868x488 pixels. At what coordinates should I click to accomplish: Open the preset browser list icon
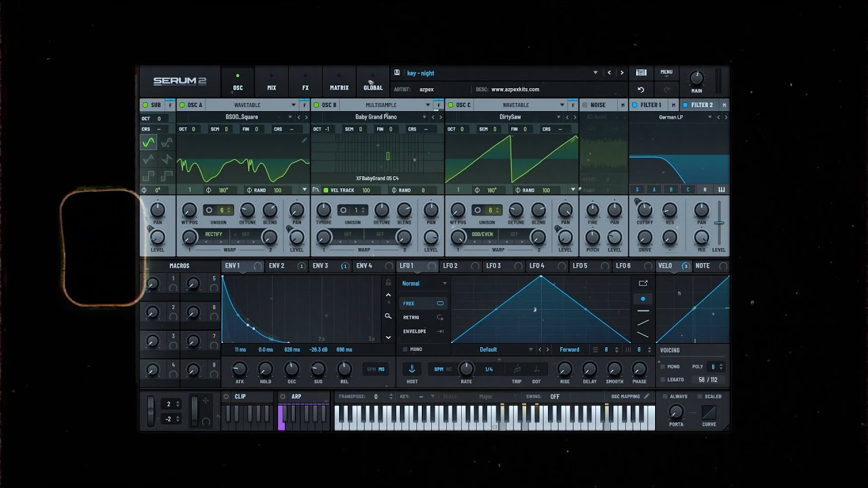click(641, 73)
